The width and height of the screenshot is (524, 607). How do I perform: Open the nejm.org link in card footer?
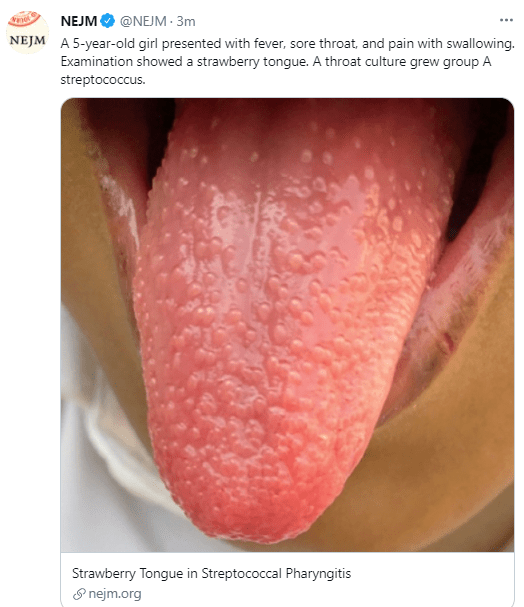coord(115,594)
